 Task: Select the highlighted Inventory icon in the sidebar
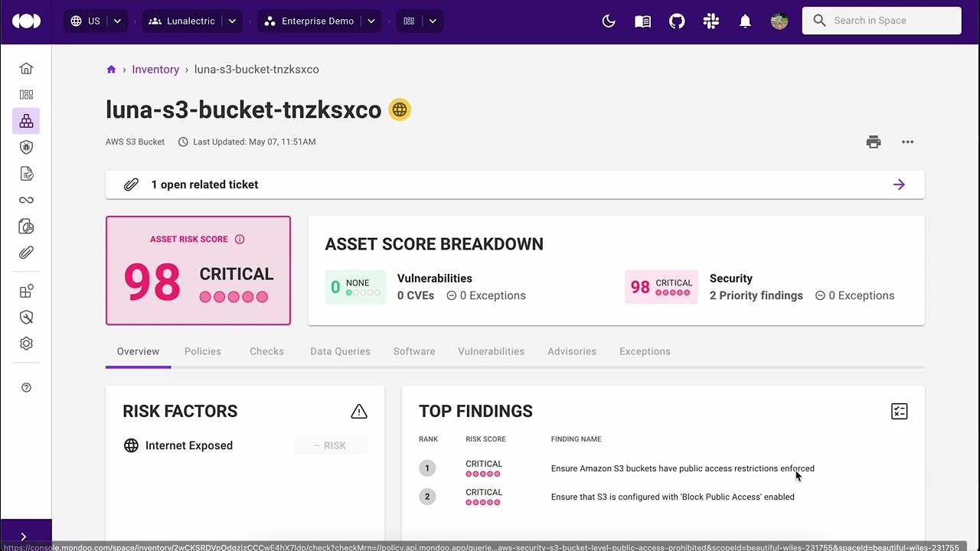point(26,121)
